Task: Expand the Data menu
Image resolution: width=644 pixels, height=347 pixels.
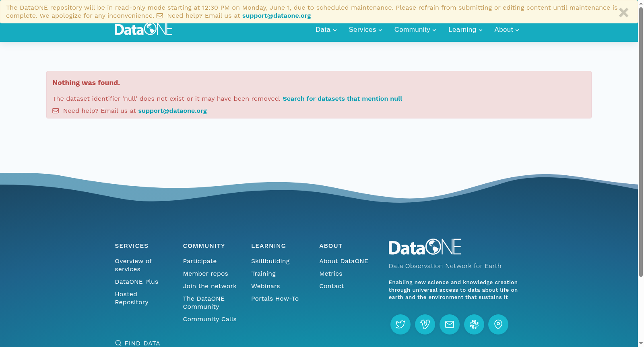Action: click(326, 30)
